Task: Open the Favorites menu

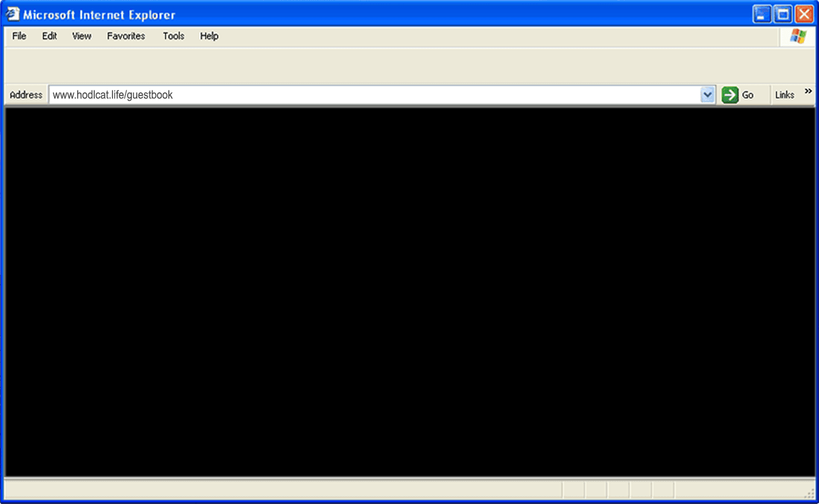Action: (x=126, y=36)
